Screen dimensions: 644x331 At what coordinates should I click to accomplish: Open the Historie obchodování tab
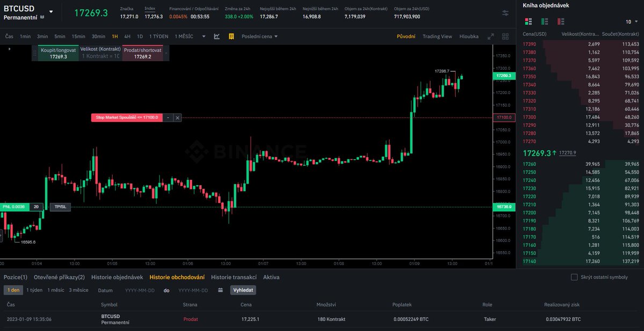tap(177, 277)
